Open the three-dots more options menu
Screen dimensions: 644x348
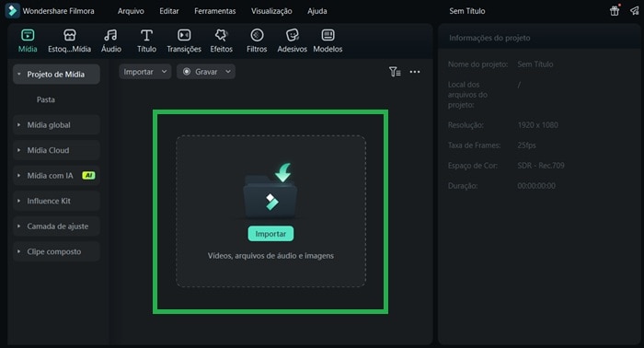pyautogui.click(x=415, y=72)
